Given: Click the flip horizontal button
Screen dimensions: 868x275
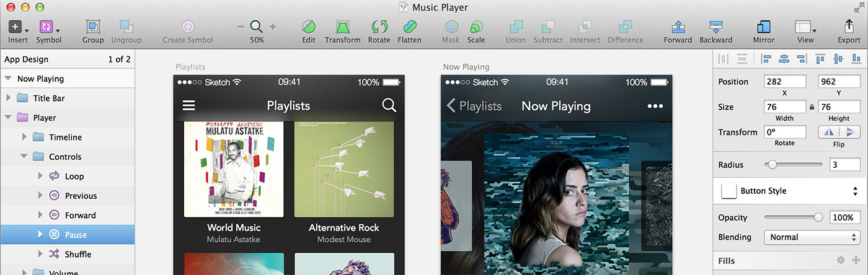Looking at the screenshot, I should pyautogui.click(x=830, y=132).
